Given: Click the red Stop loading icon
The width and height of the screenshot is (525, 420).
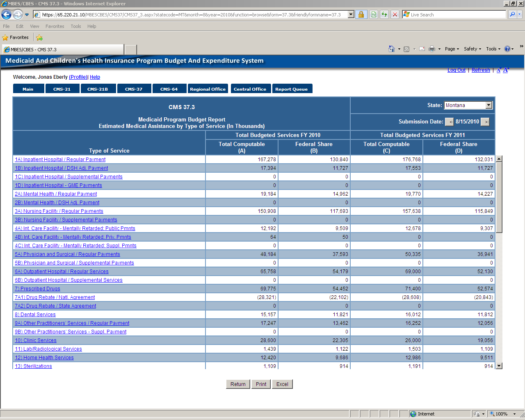Looking at the screenshot, I should click(395, 15).
